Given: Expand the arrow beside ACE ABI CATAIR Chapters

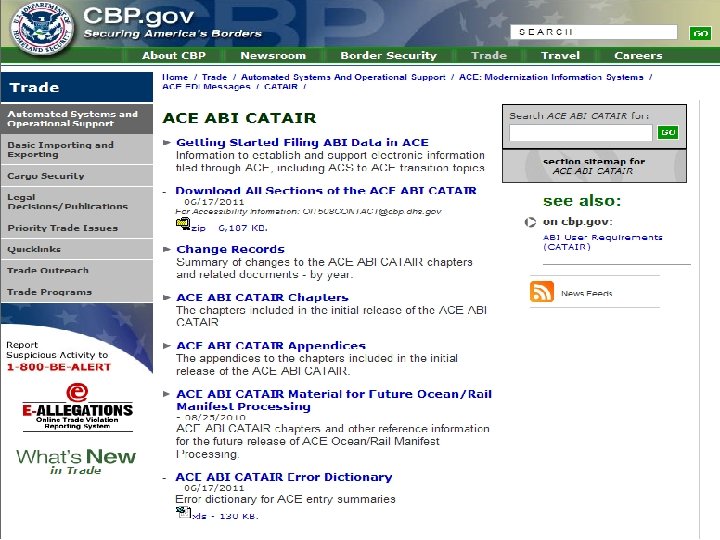Looking at the screenshot, I should point(167,298).
